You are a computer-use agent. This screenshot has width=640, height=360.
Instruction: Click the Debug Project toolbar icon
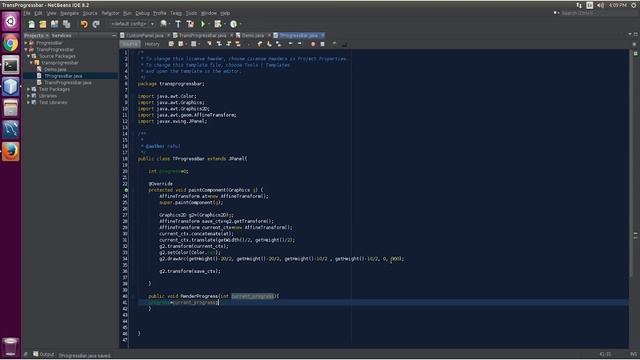pos(218,24)
